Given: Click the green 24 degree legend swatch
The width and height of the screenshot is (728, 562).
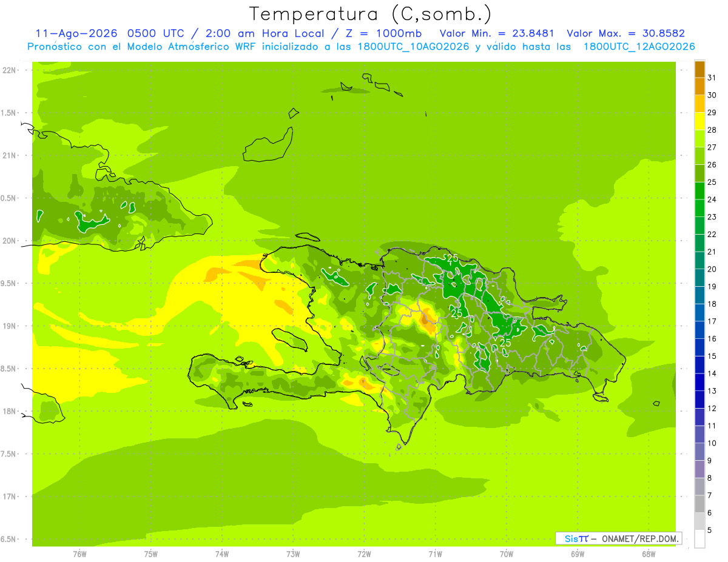Looking at the screenshot, I should coord(699,191).
